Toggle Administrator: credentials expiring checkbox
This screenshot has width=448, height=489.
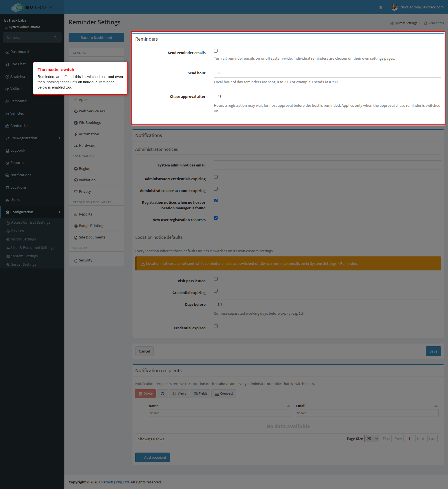point(216,177)
